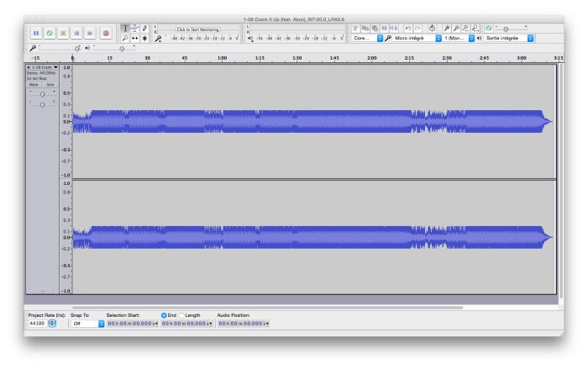Open the Micro intégré recording device dropdown
Viewport: 588px width, 369px height.
[x=417, y=39]
